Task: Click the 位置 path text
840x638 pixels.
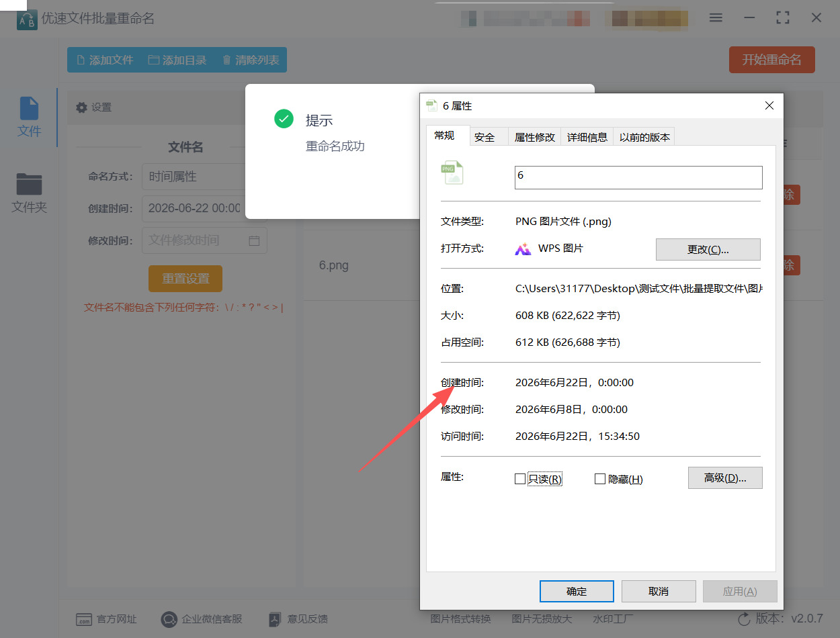Action: tap(639, 289)
